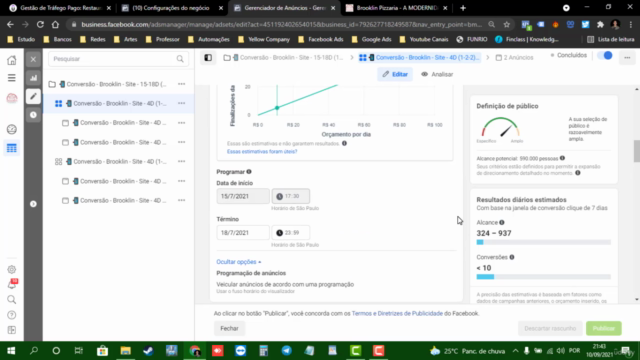
Task: Switch to Configurações do negócio browser tab
Action: point(171,8)
